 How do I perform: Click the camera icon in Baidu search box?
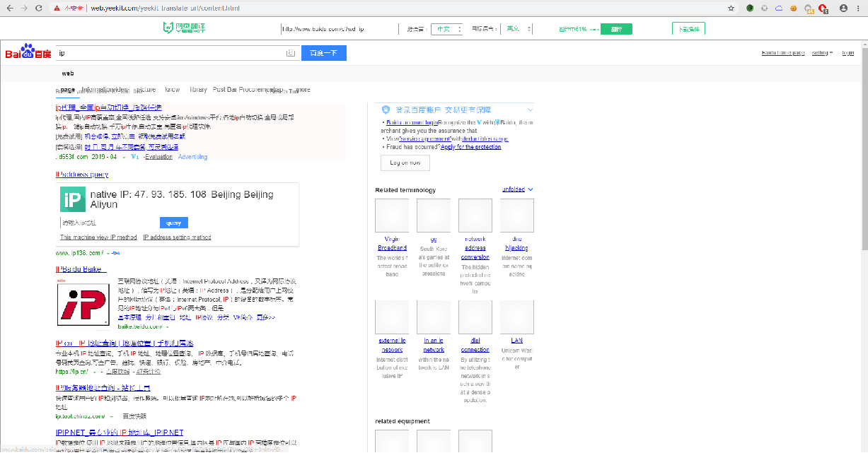tap(291, 52)
